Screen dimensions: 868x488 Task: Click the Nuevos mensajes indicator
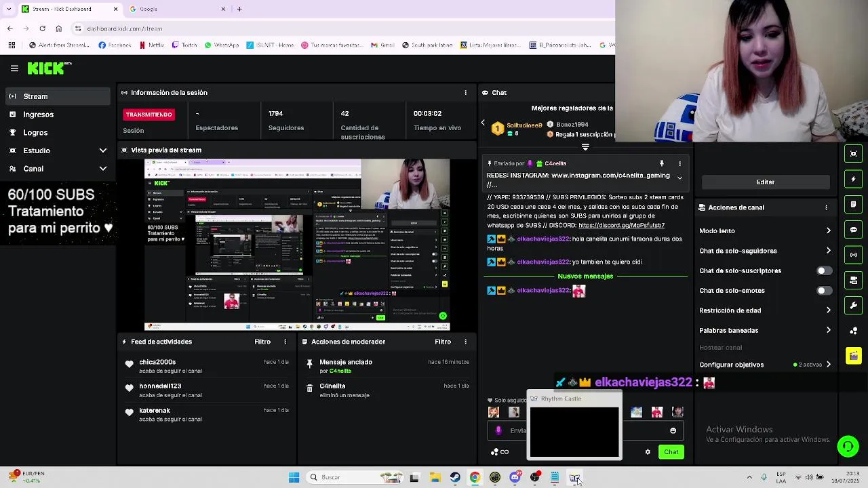tap(585, 276)
